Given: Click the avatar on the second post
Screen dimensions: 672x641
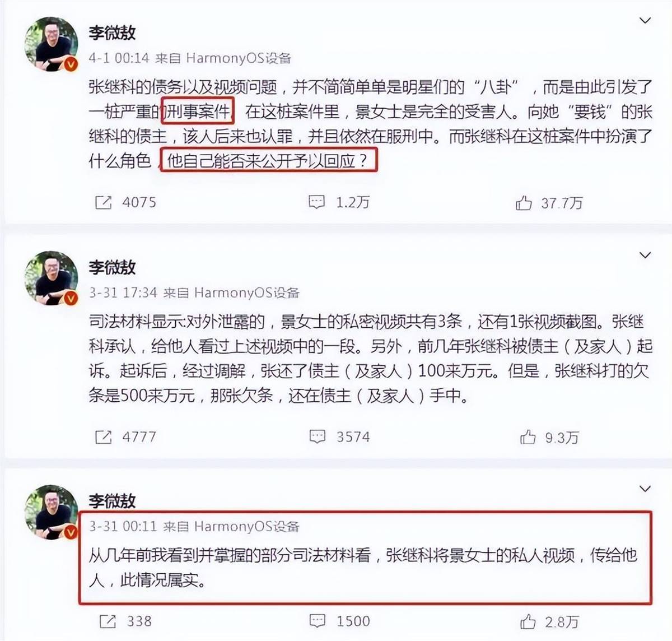Looking at the screenshot, I should click(51, 278).
